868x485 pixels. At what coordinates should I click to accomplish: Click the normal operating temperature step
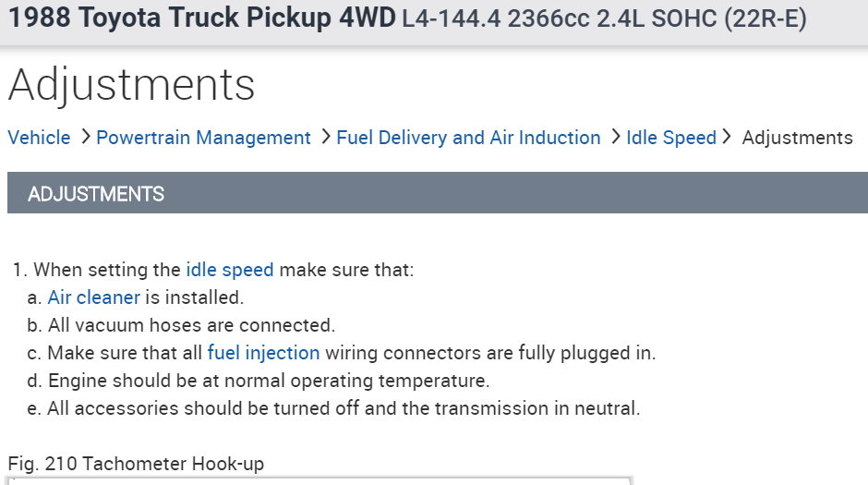[268, 381]
